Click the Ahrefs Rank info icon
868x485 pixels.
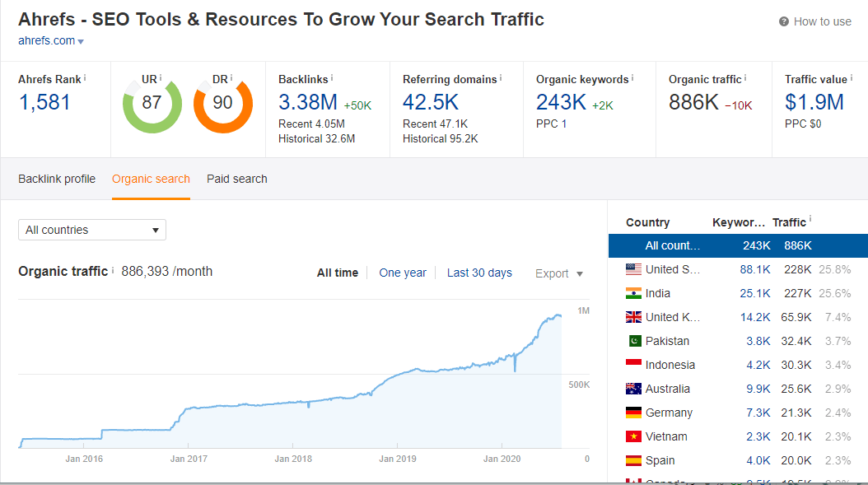(x=85, y=79)
